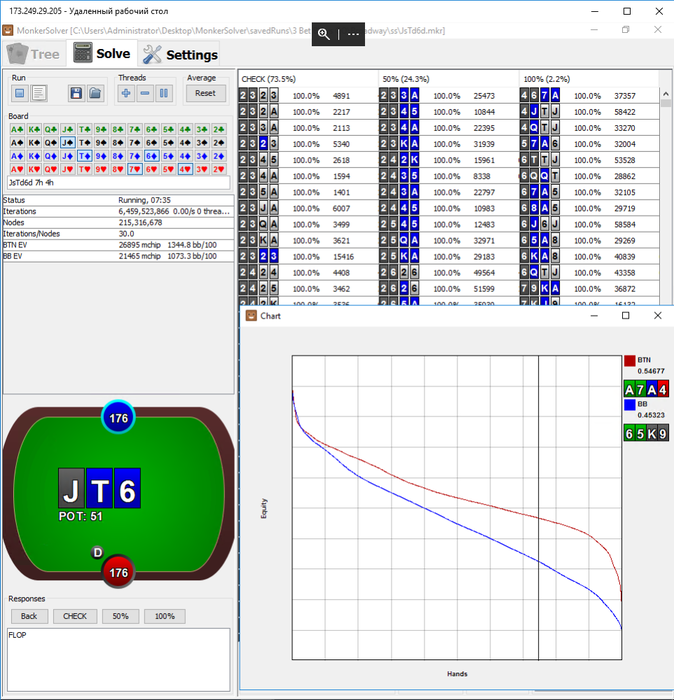The image size is (674, 700).
Task: Select the 79KA hand with EV 36872
Action: pyautogui.click(x=589, y=288)
